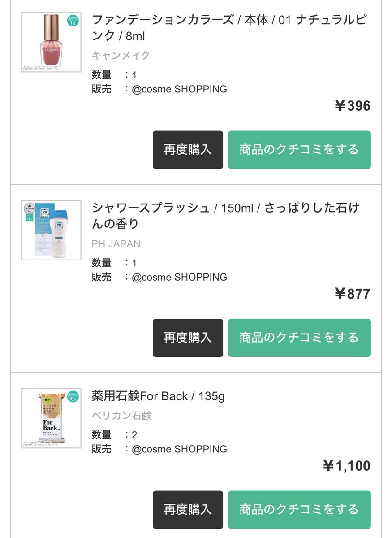Screen dimensions: 392x538
Task: Click 商品のクチコミをする for 薬用石鹸For Back
Action: pyautogui.click(x=299, y=510)
